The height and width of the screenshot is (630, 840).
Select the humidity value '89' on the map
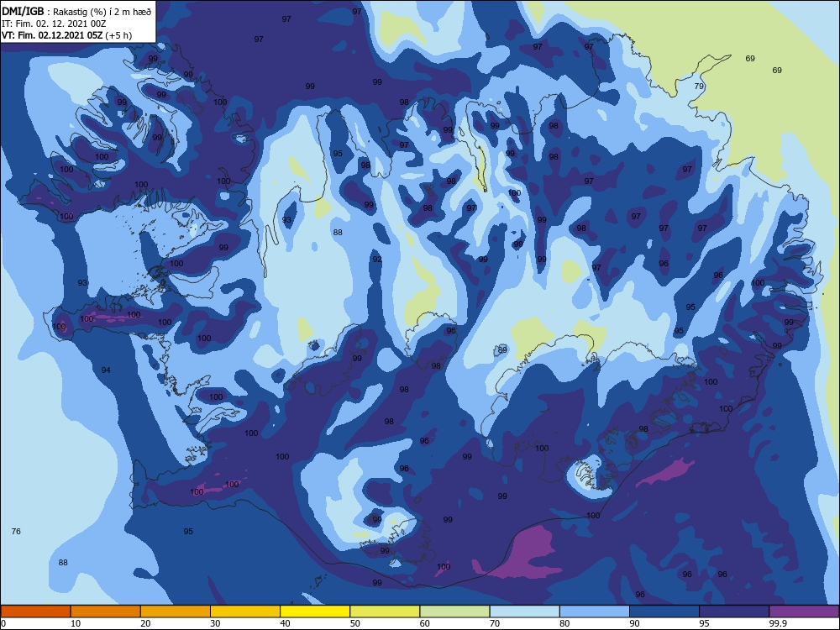pos(502,349)
